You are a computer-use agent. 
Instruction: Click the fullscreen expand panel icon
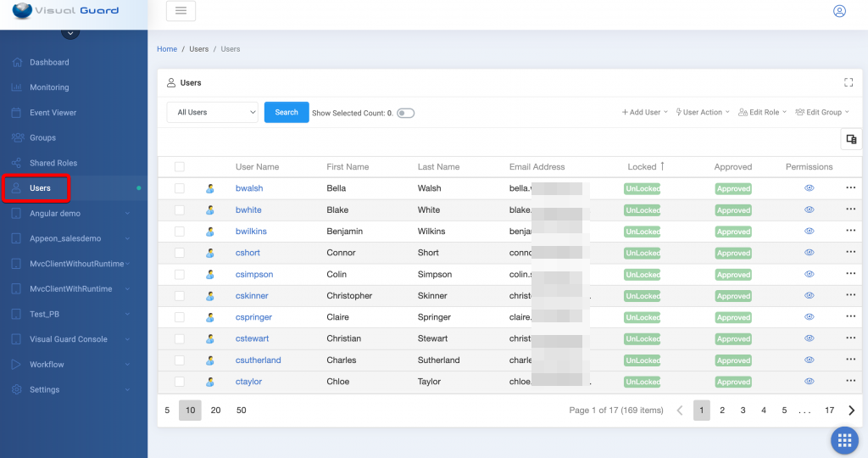[848, 82]
